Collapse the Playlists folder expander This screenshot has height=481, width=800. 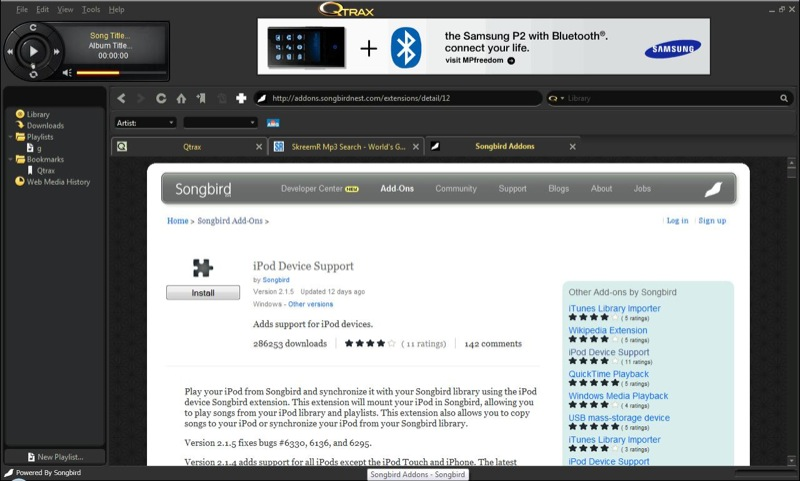click(x=11, y=137)
